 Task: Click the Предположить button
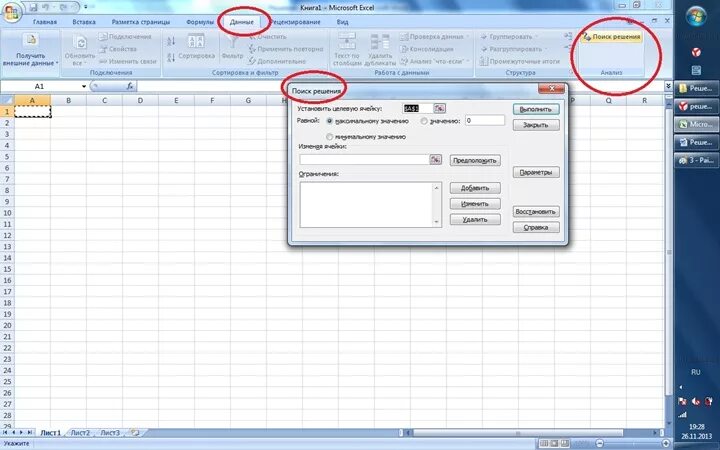(x=475, y=160)
